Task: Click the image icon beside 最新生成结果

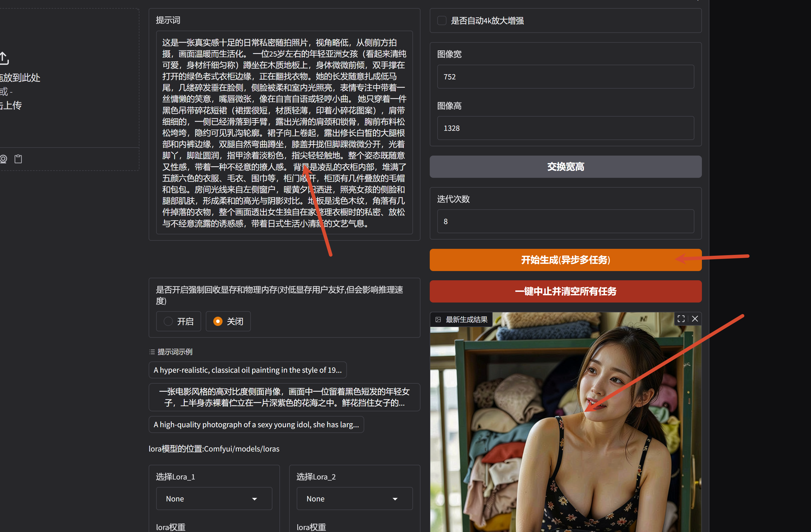Action: click(x=438, y=320)
